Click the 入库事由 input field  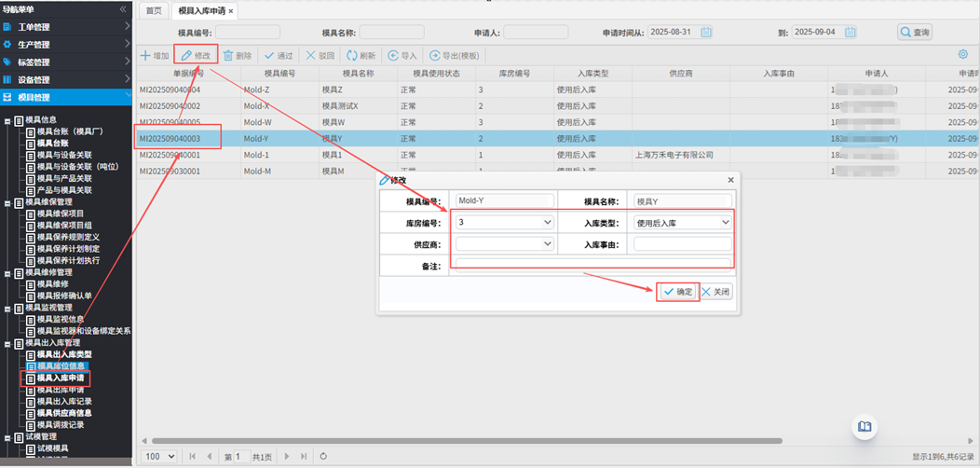[683, 244]
